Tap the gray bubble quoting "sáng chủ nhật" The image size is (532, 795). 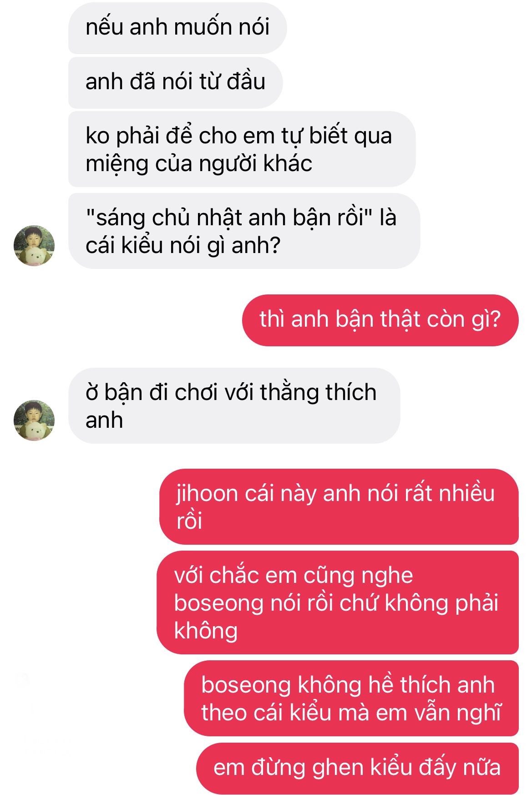pyautogui.click(x=244, y=231)
